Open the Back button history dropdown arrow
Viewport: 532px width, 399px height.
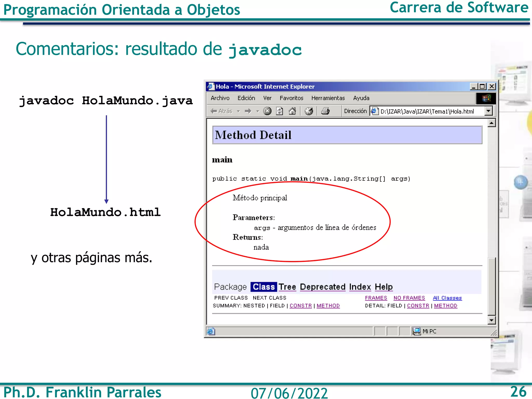tap(238, 111)
